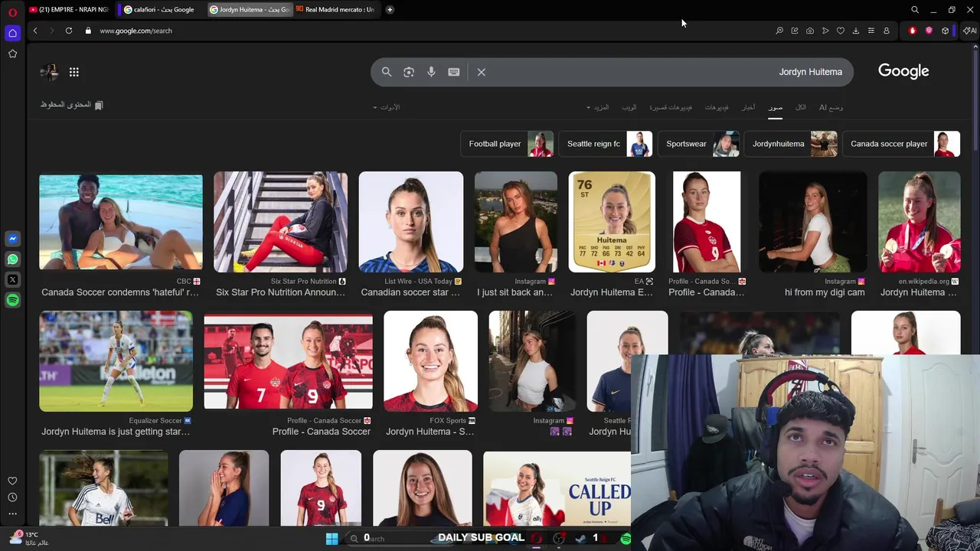Open the en.wikipedia.org Jordyn Huitema image
Image resolution: width=980 pixels, height=551 pixels.
(919, 222)
